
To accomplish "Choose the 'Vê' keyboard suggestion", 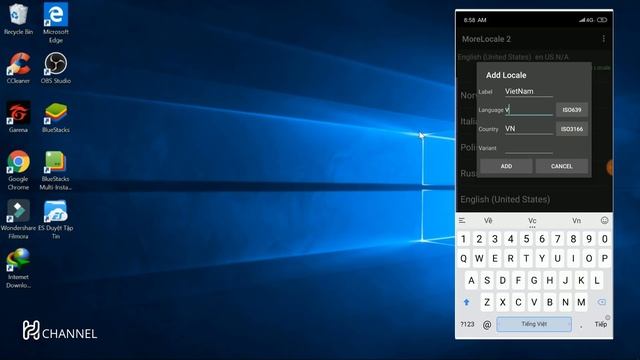I will [x=488, y=220].
